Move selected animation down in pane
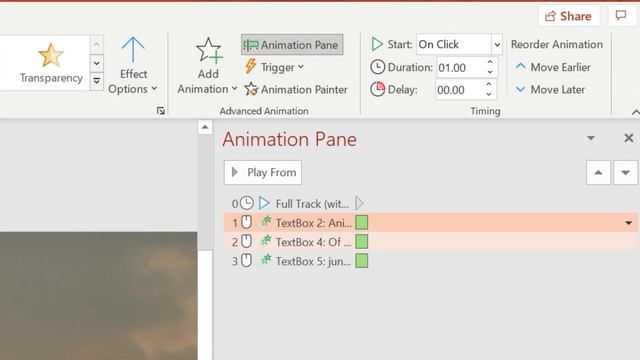This screenshot has height=360, width=640. tap(625, 172)
